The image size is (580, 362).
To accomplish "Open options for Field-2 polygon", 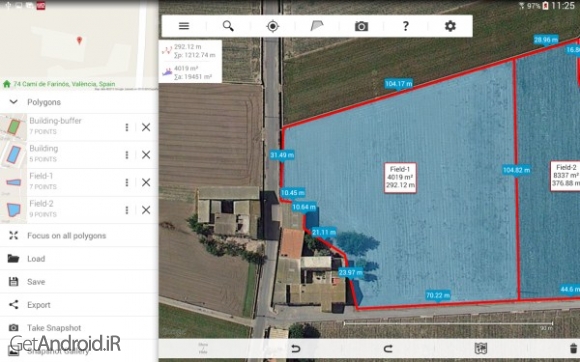I will 127,210.
